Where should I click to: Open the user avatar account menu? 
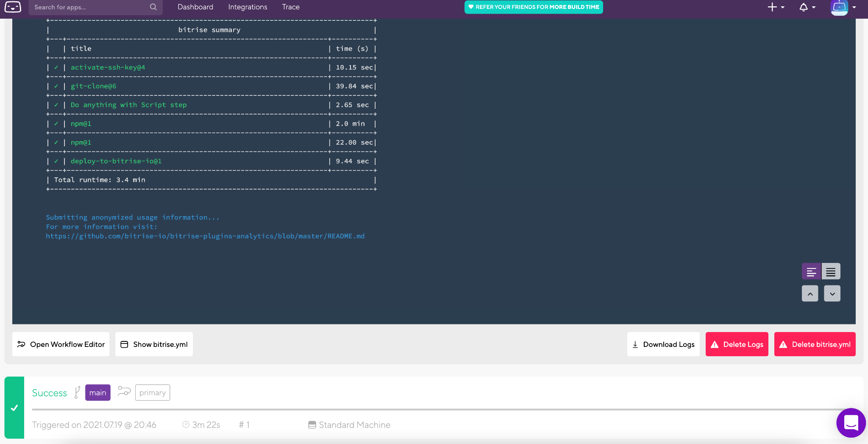click(x=843, y=7)
